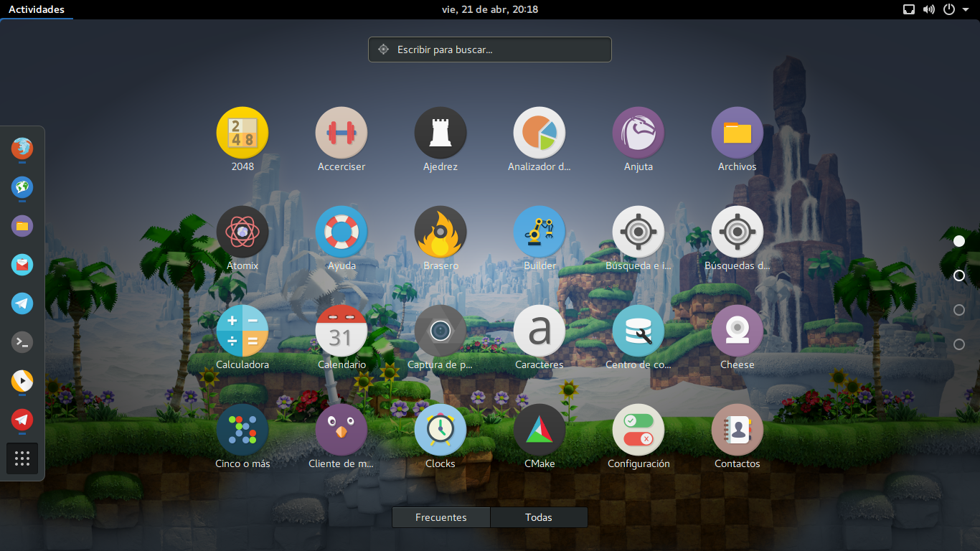
Task: Open Calculadora
Action: tap(242, 331)
